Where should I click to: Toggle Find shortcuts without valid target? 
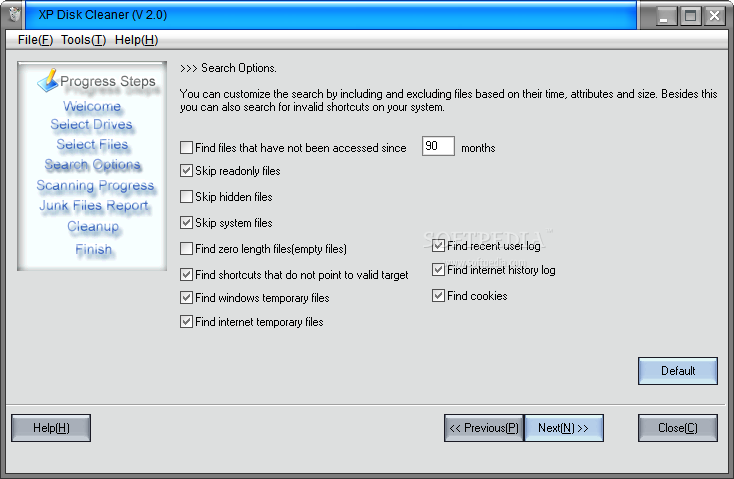186,274
